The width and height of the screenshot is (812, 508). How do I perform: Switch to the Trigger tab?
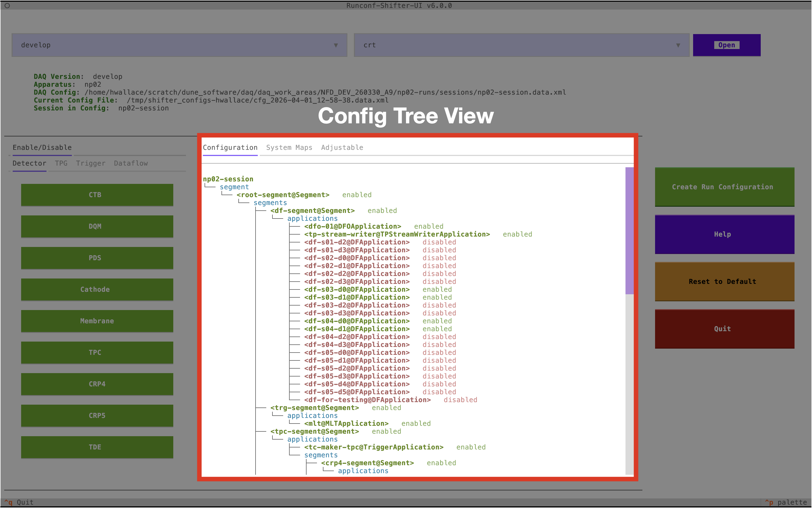point(91,163)
